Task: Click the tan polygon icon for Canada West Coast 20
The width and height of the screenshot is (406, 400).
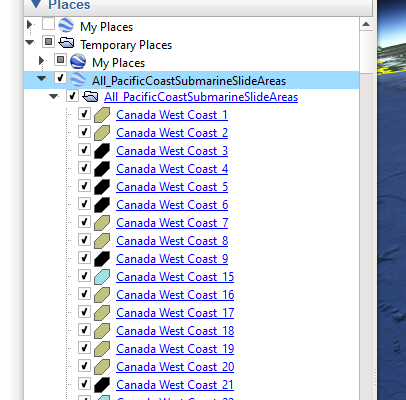Action: (x=102, y=367)
